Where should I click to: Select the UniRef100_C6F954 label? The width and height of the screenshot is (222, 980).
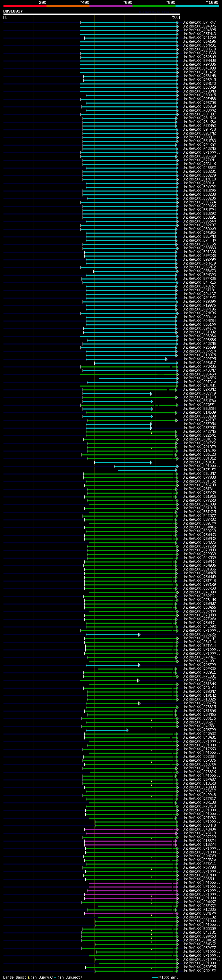pos(199,424)
